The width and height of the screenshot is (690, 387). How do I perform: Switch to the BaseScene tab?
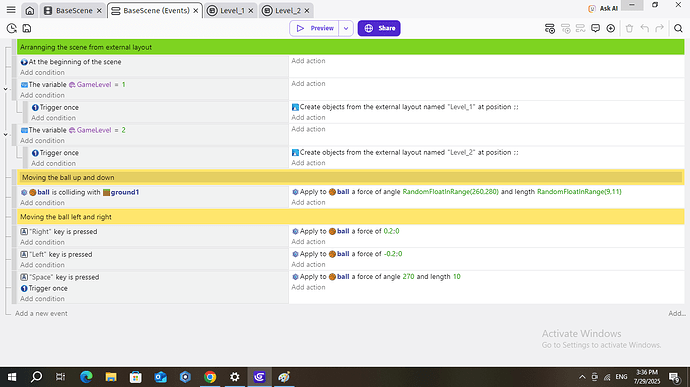pyautogui.click(x=74, y=11)
